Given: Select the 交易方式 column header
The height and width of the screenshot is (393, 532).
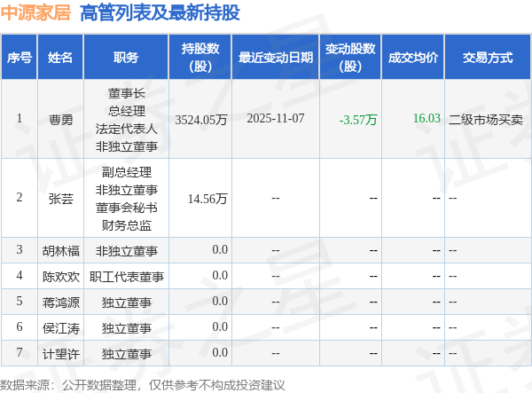Looking at the screenshot, I should coord(488,58).
